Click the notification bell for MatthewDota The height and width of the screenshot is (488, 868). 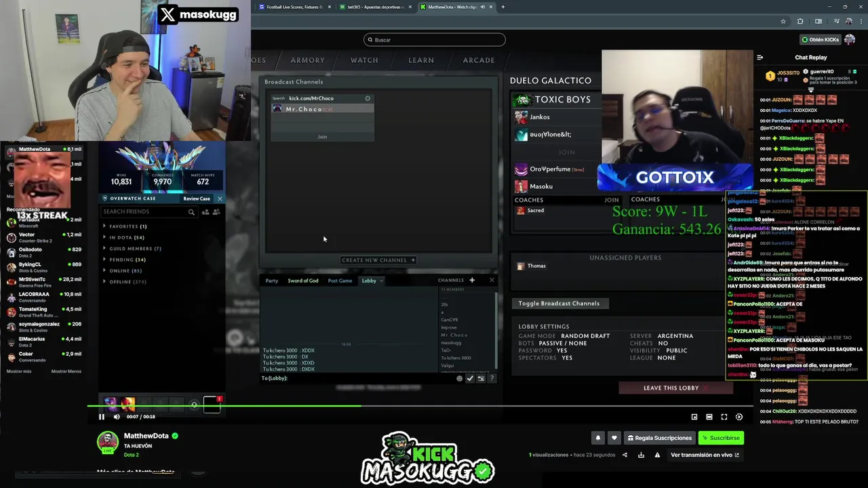[x=598, y=438]
